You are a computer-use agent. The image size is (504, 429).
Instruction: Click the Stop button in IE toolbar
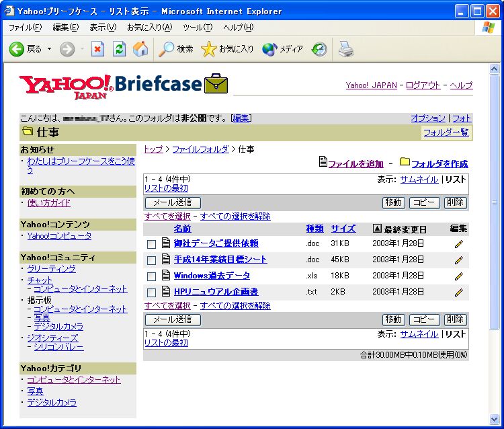pos(98,49)
